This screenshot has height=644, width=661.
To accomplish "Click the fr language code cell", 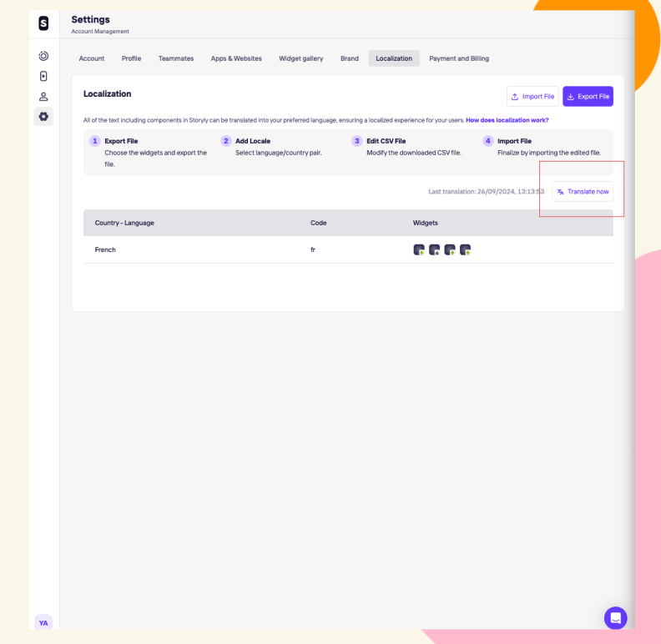I will [313, 249].
